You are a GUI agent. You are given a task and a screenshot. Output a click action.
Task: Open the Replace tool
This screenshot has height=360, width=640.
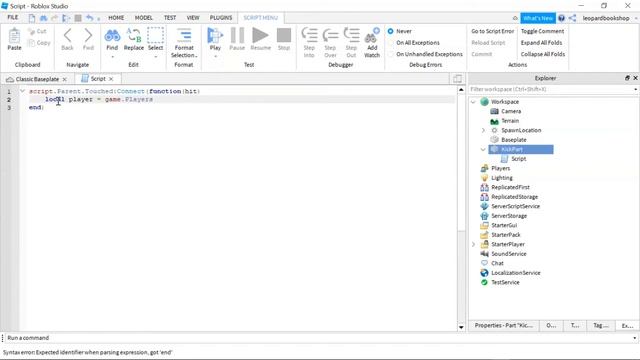tap(133, 36)
